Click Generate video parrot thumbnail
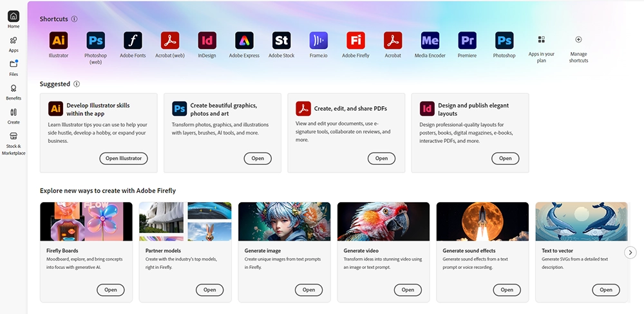Viewport: 644px width, 314px height. point(384,221)
